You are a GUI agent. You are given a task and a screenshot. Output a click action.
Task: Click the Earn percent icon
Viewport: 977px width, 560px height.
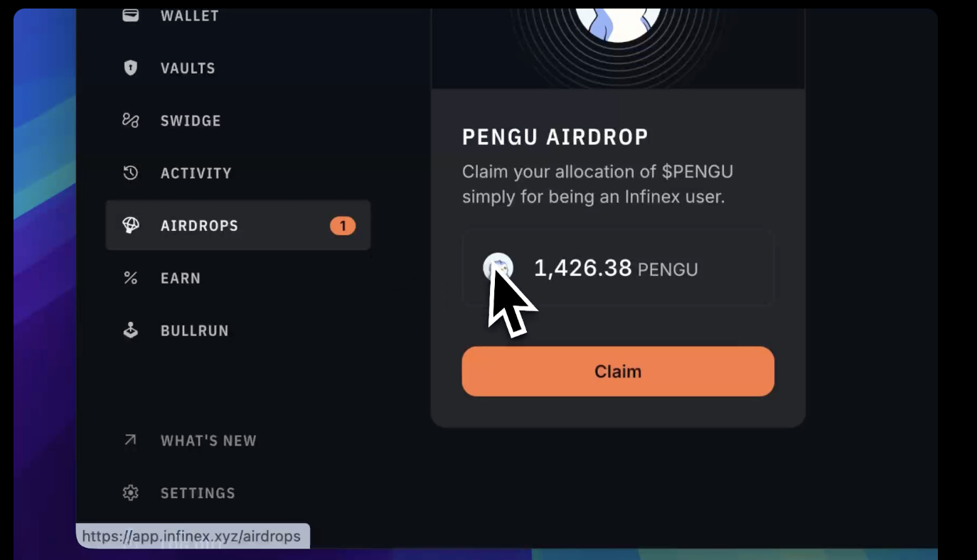point(130,278)
